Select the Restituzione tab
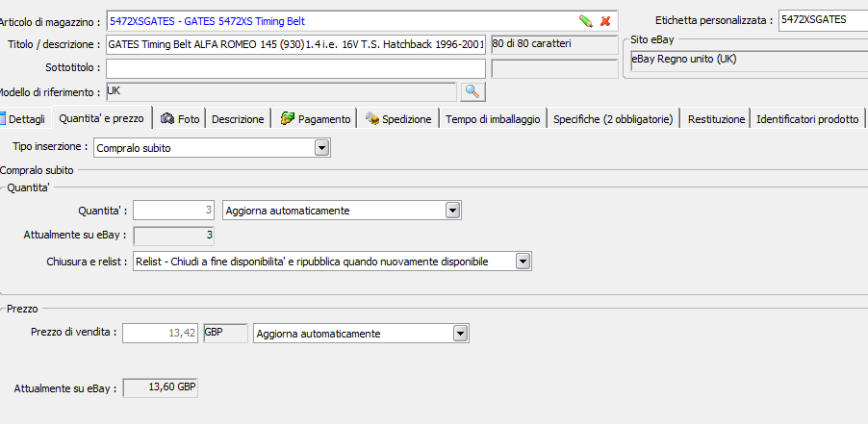The image size is (868, 424). coord(716,119)
